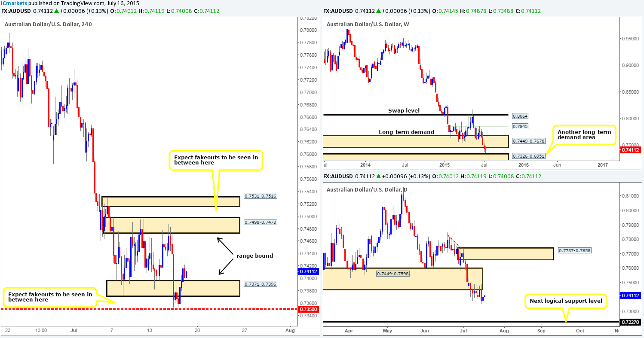Click the 0.7326-0.6951 weekly demand label
Image resolution: width=644 pixels, height=338 pixels.
tap(529, 156)
